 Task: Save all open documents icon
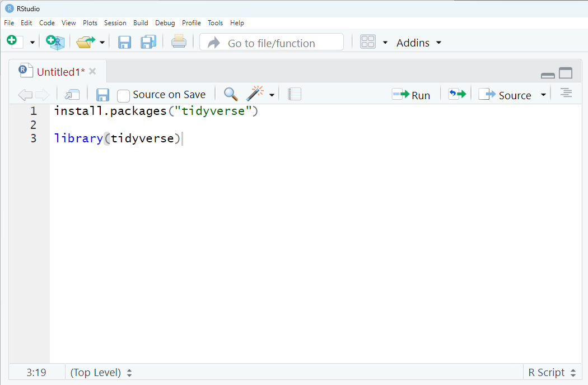(x=148, y=42)
